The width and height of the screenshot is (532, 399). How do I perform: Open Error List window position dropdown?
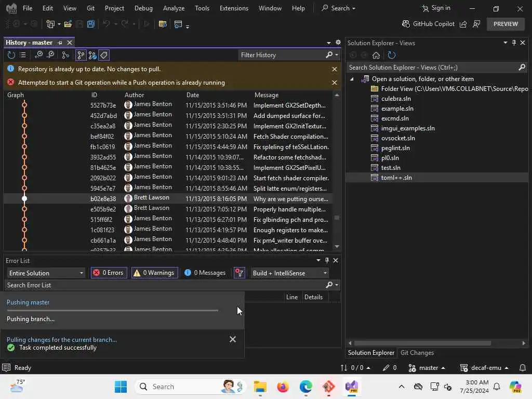click(x=318, y=260)
